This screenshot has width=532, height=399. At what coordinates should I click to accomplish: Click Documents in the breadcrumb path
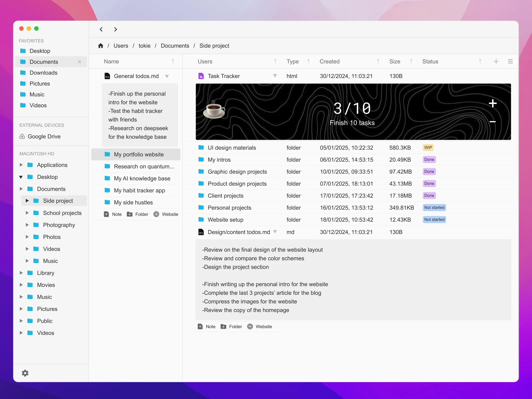[175, 46]
